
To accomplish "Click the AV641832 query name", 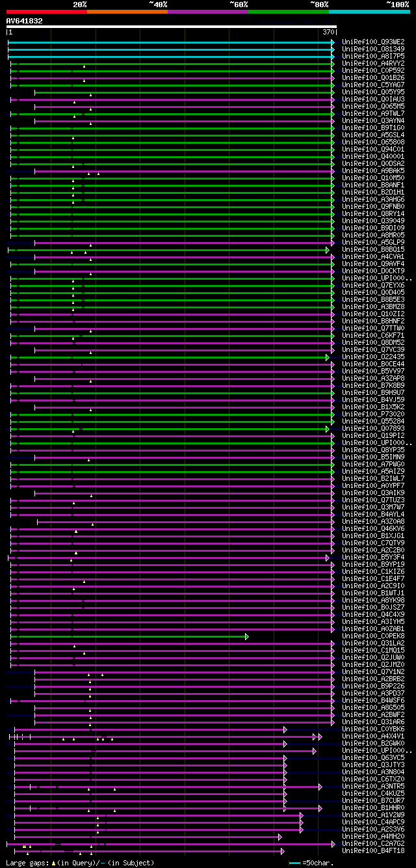I will point(25,21).
